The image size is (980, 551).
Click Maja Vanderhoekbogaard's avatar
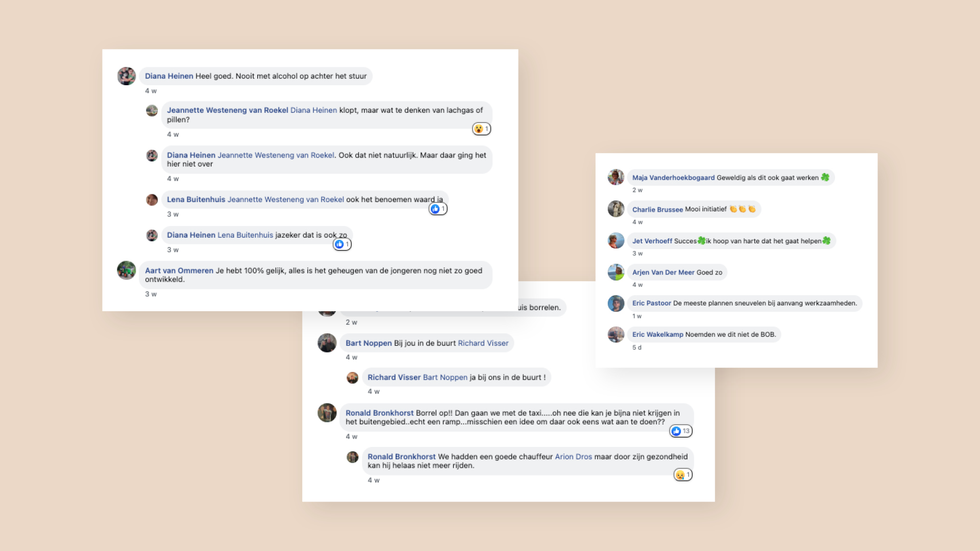pos(616,177)
